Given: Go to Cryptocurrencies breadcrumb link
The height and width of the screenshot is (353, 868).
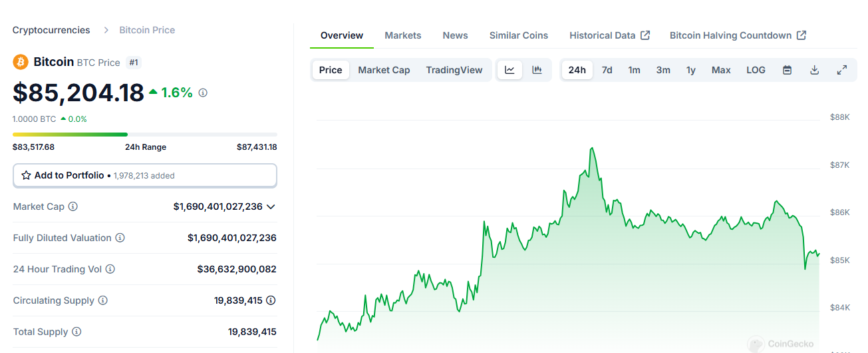Looking at the screenshot, I should coord(51,30).
